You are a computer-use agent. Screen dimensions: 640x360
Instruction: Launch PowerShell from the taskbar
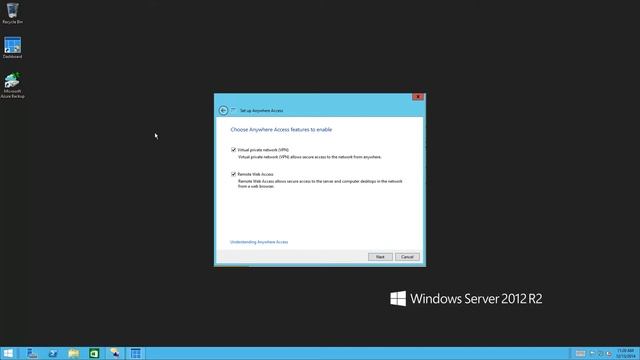(x=53, y=353)
